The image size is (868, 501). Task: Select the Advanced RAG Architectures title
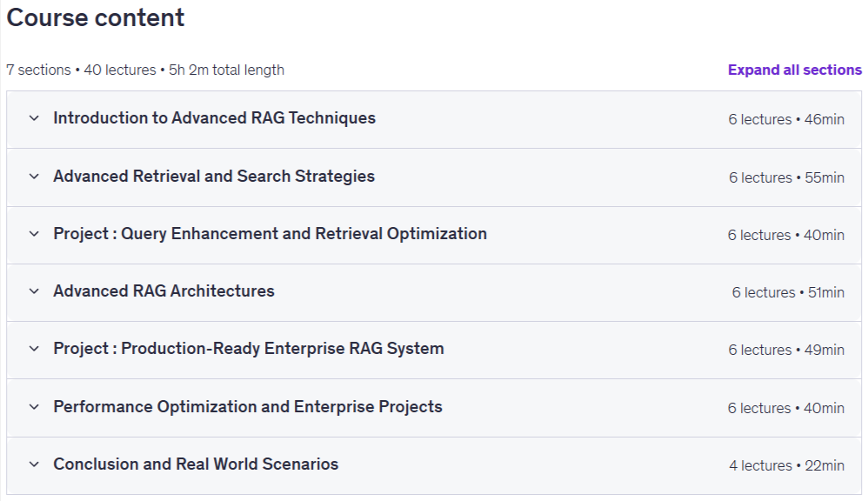[x=164, y=291]
